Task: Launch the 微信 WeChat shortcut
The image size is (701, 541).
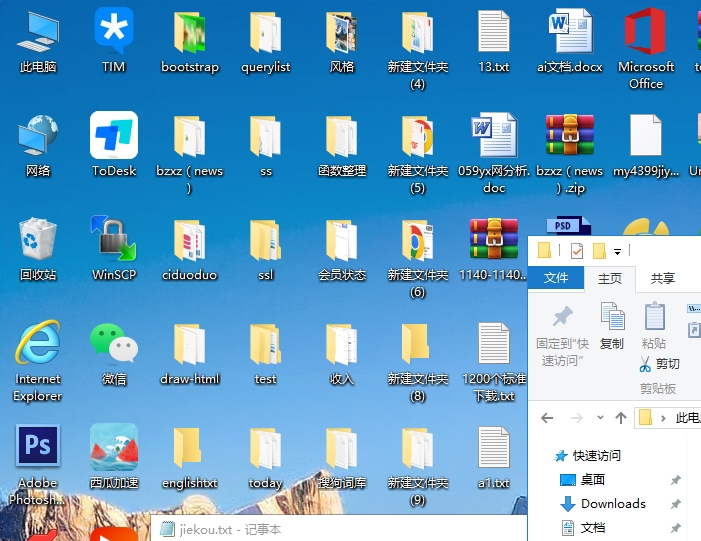Action: click(x=114, y=354)
